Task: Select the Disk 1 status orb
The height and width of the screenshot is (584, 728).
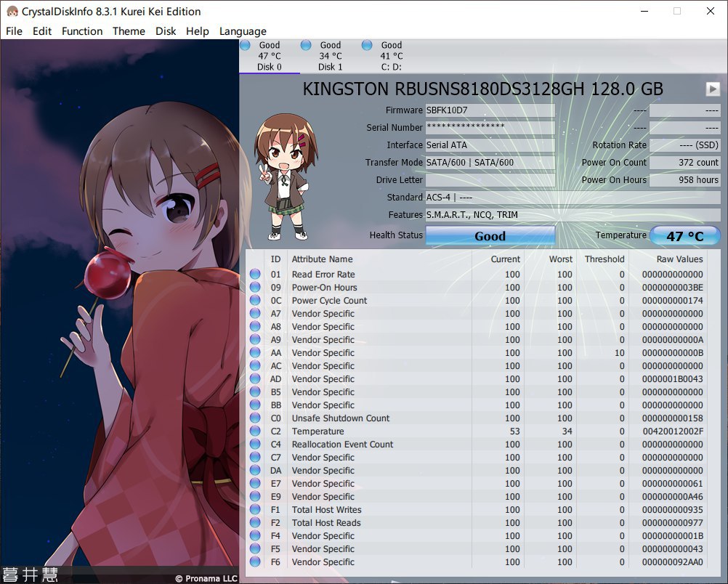Action: 306,45
